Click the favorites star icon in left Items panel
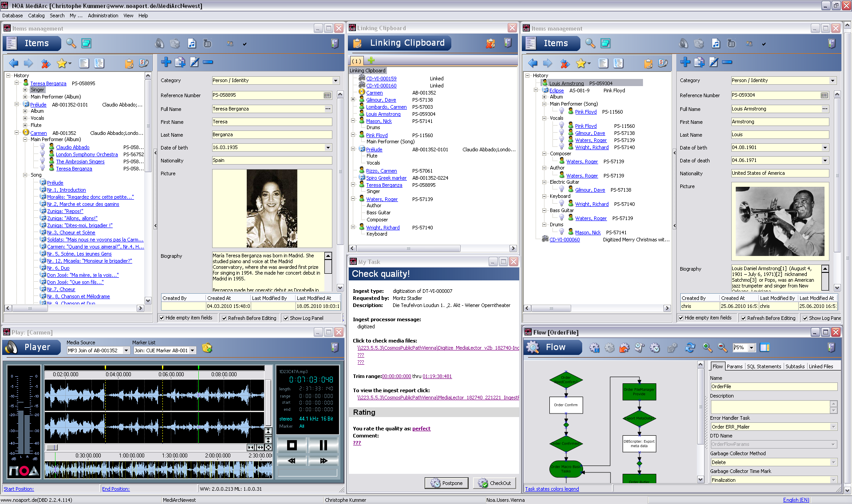The height and width of the screenshot is (504, 852). (61, 63)
